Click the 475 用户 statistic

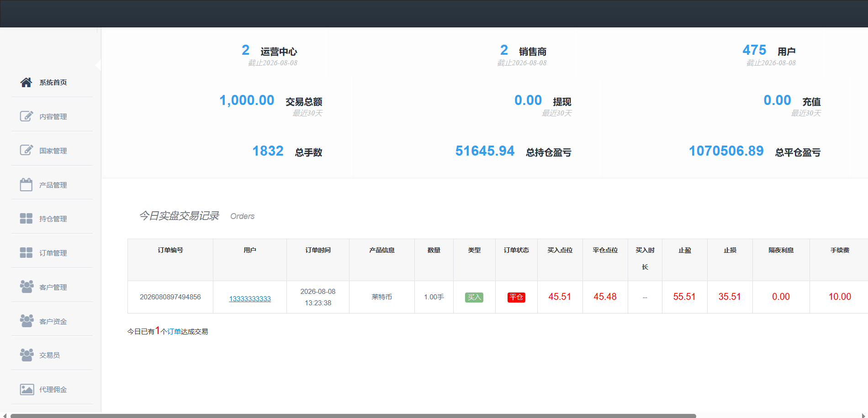click(x=769, y=50)
